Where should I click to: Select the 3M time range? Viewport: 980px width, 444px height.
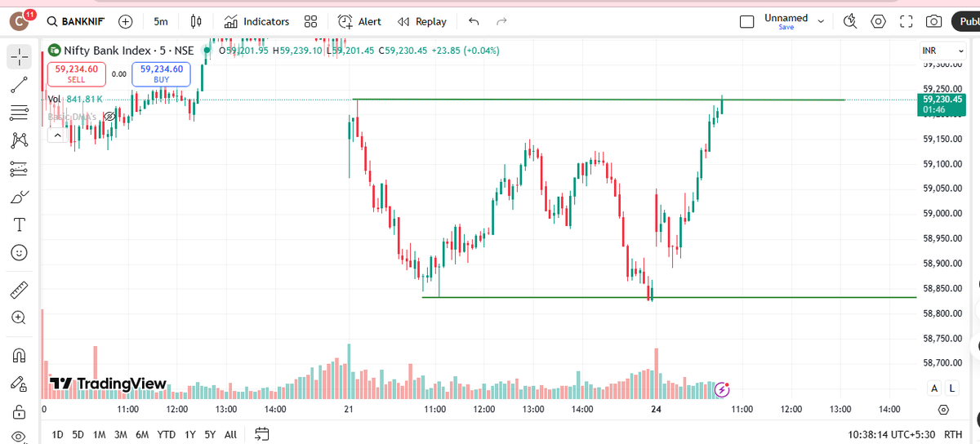[121, 435]
